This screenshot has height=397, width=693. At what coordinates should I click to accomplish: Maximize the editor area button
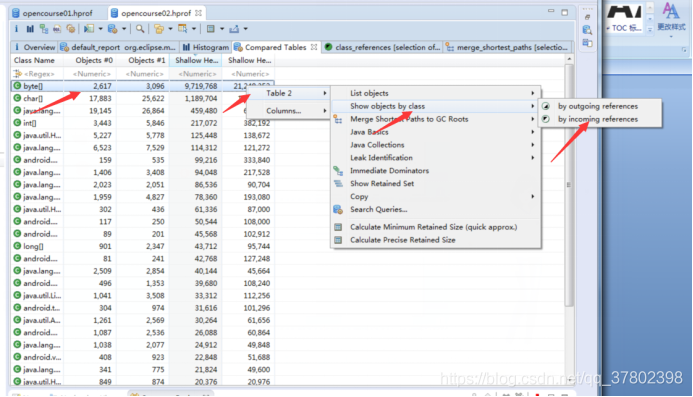(564, 12)
